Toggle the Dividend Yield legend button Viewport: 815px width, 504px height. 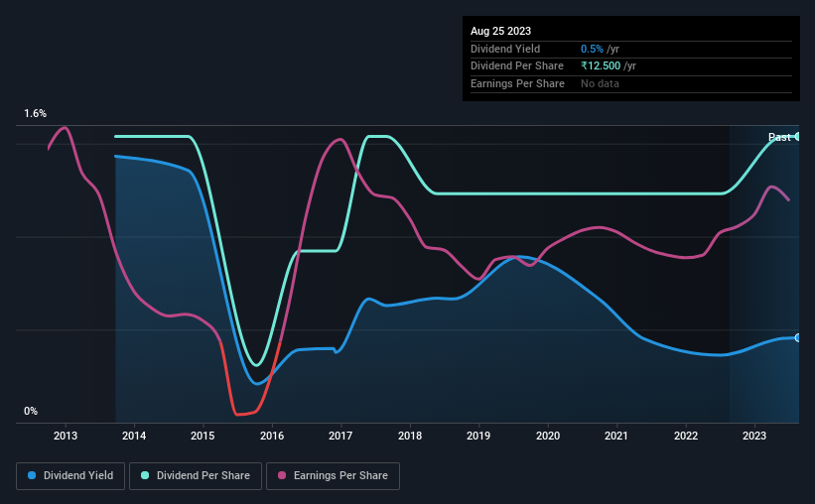pyautogui.click(x=70, y=476)
